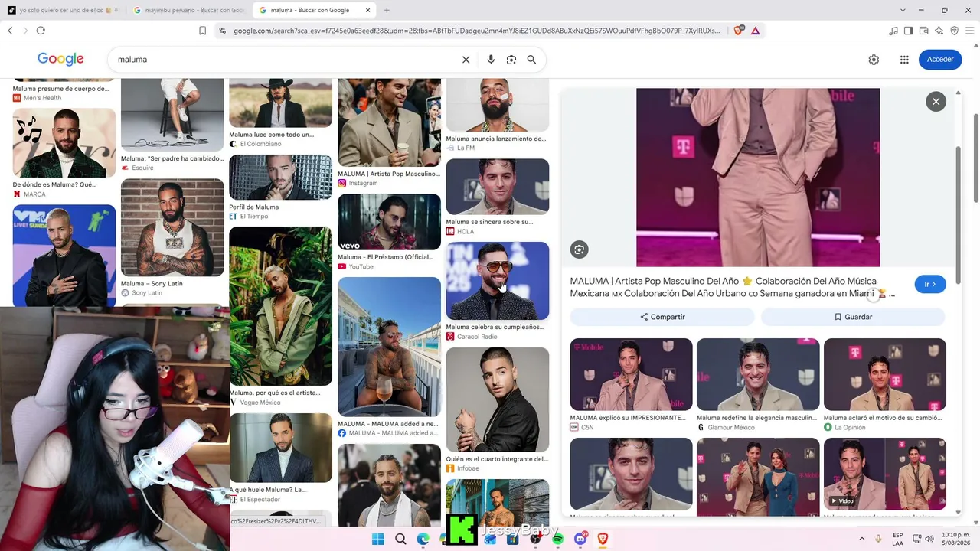Open Leo AI assistant icon
This screenshot has width=980, height=551.
click(x=939, y=31)
